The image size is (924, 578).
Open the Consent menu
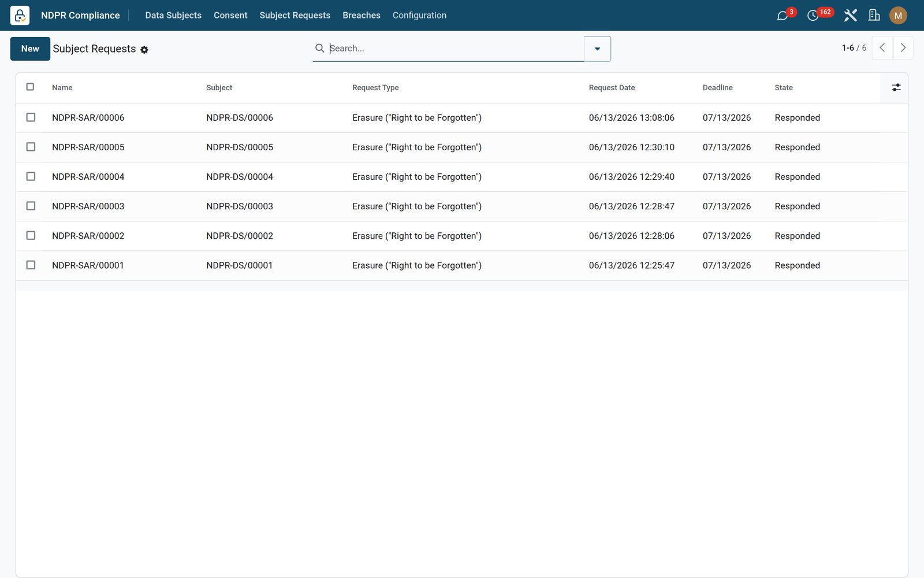coord(230,15)
